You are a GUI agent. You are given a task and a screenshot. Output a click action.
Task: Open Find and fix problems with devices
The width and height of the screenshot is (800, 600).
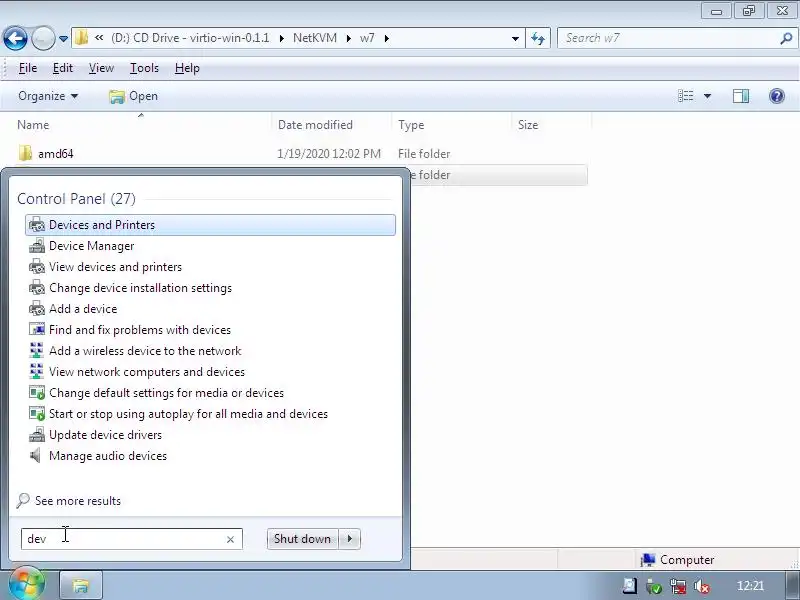pos(140,330)
